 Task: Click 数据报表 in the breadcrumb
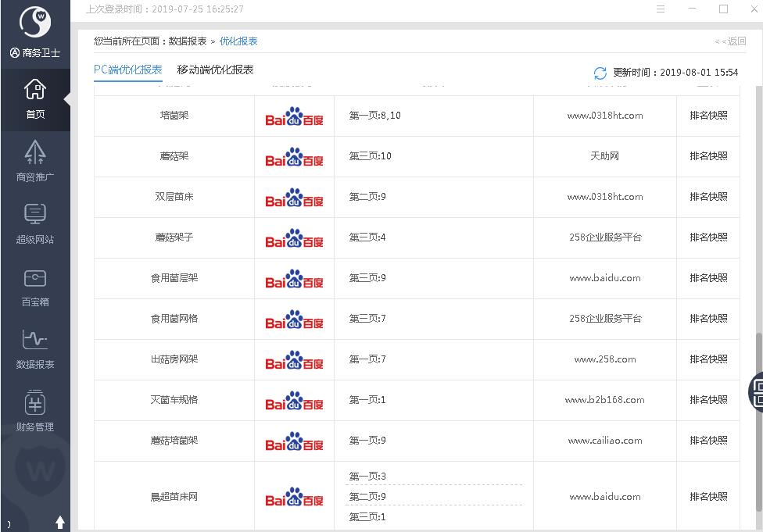tap(188, 41)
